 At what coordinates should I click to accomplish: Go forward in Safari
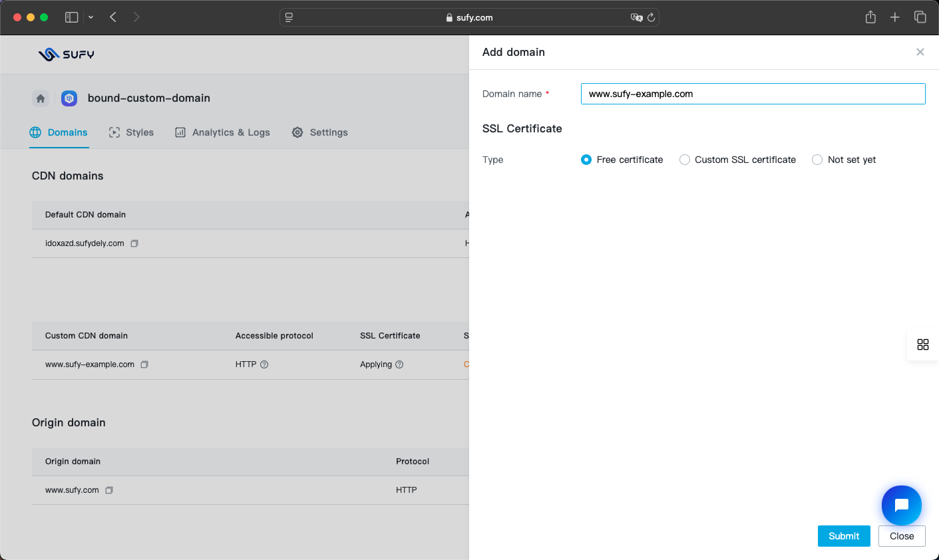[136, 17]
